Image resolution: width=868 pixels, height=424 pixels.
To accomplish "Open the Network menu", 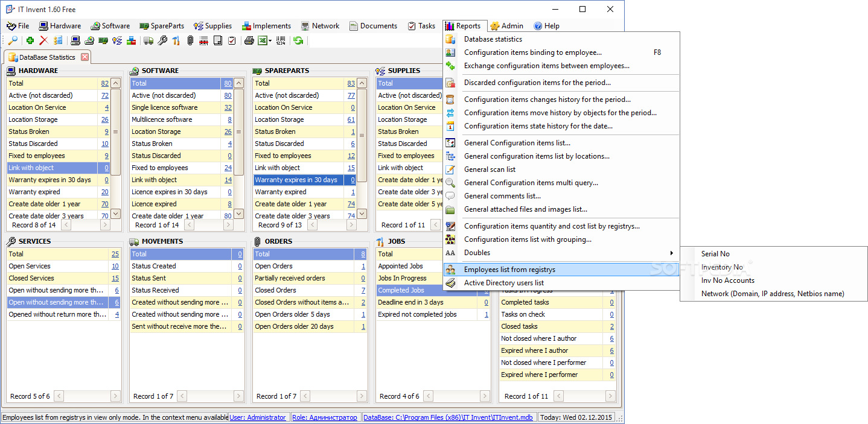I will (320, 26).
